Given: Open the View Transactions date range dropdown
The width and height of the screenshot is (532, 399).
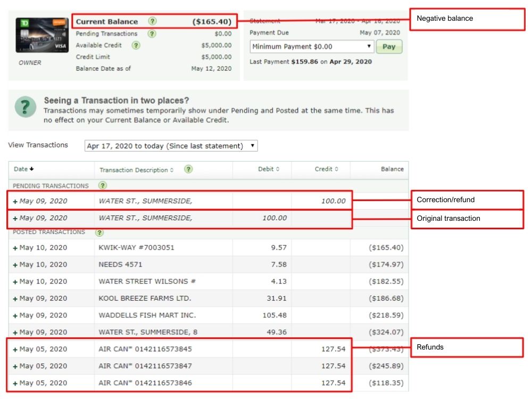Looking at the screenshot, I should (171, 146).
